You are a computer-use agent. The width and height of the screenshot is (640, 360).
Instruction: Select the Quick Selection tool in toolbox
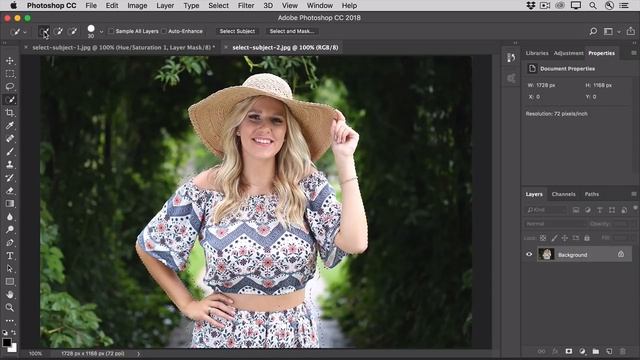(x=10, y=100)
